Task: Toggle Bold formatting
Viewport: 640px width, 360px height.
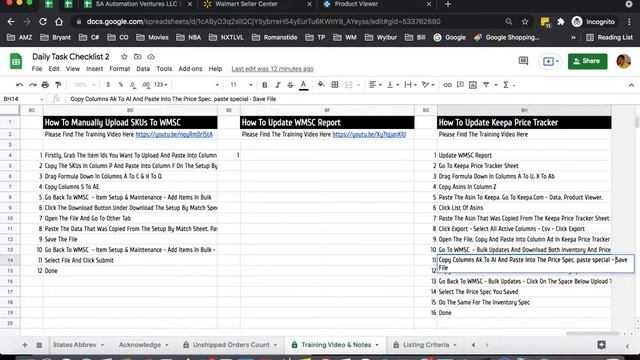Action: click(264, 85)
